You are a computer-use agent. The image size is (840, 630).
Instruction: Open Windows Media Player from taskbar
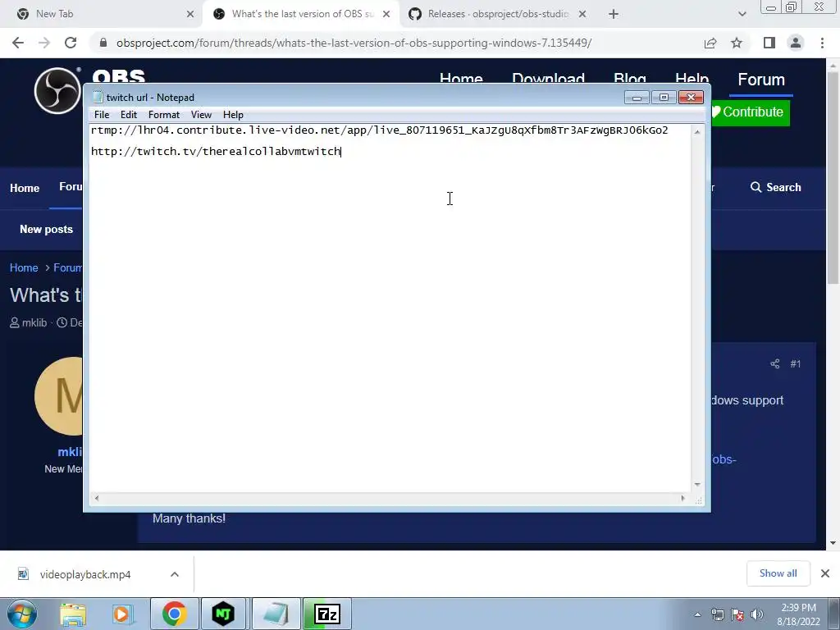[x=122, y=614]
